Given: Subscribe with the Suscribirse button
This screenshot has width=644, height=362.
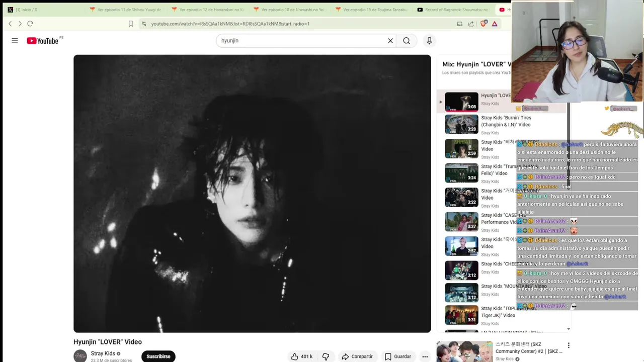Looking at the screenshot, I should 158,356.
